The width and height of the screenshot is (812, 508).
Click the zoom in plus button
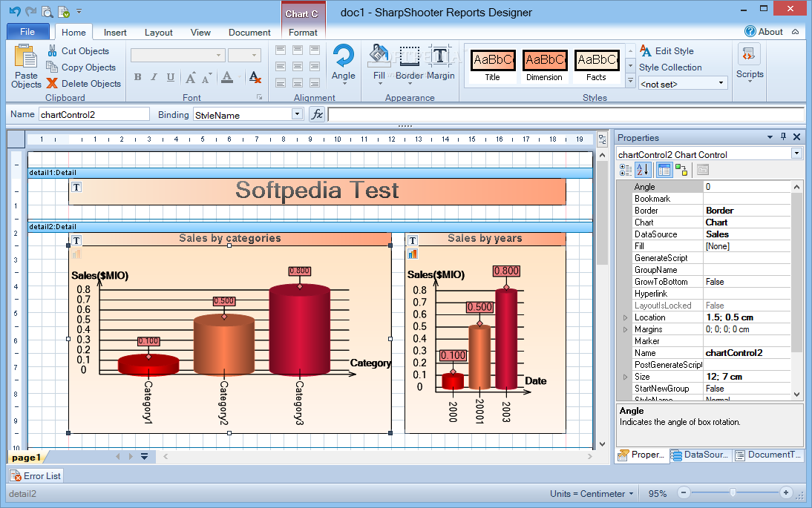click(785, 493)
